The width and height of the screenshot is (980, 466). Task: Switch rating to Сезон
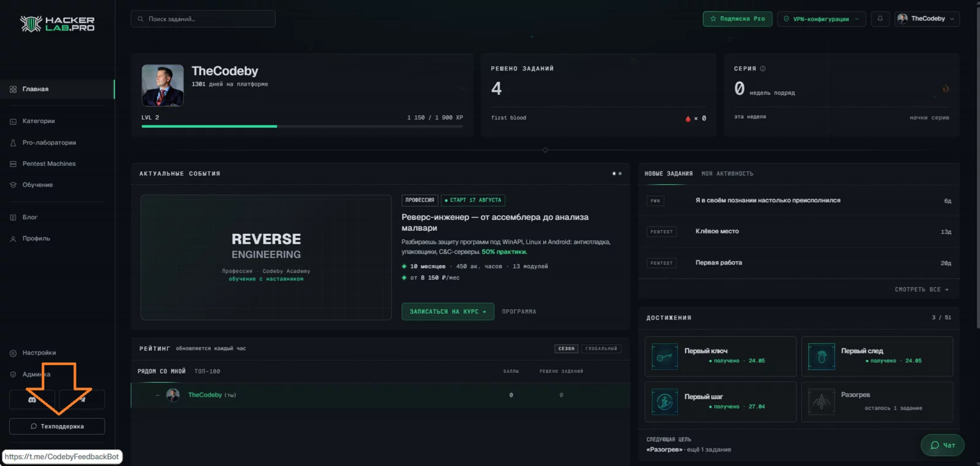click(x=567, y=348)
